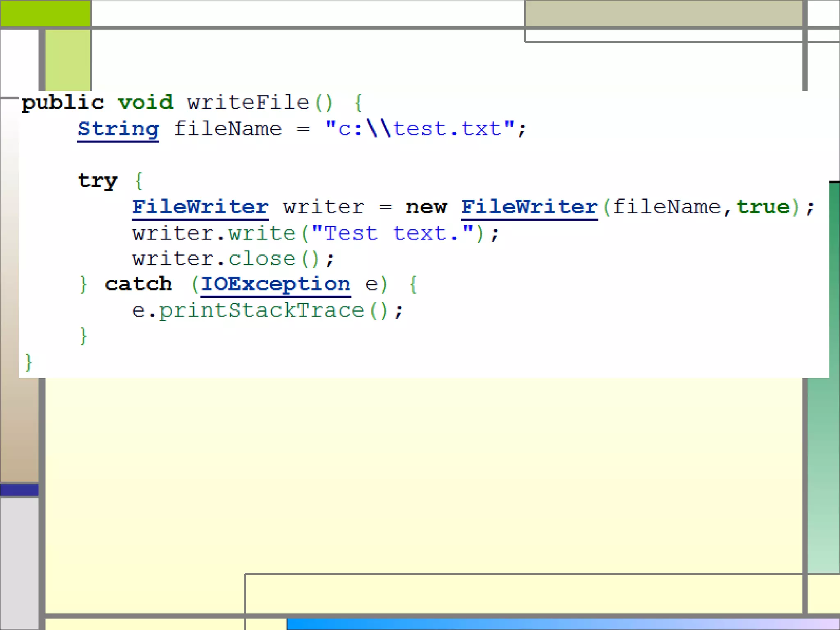Viewport: 840px width, 630px height.
Task: Click the dark blue block on the left margin
Action: [19, 490]
